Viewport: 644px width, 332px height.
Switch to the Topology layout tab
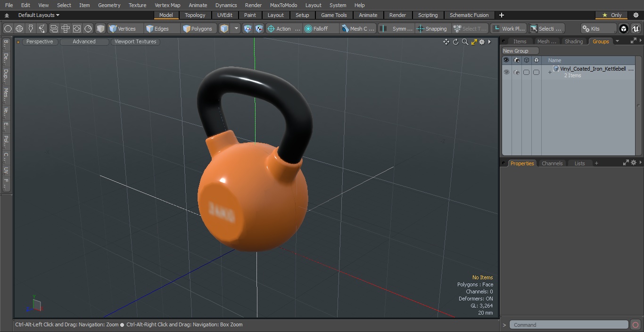coord(195,15)
